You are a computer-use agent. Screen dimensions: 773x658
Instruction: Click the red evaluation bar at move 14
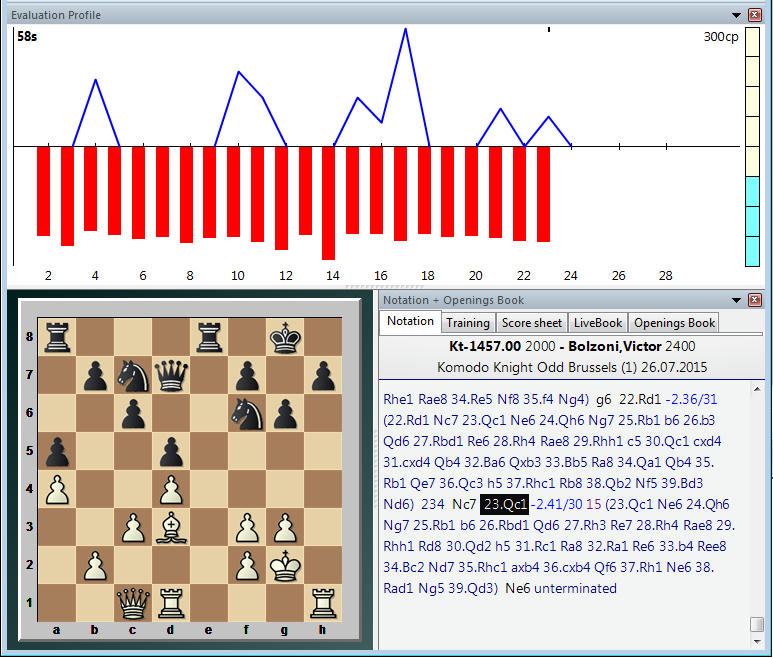(x=328, y=202)
